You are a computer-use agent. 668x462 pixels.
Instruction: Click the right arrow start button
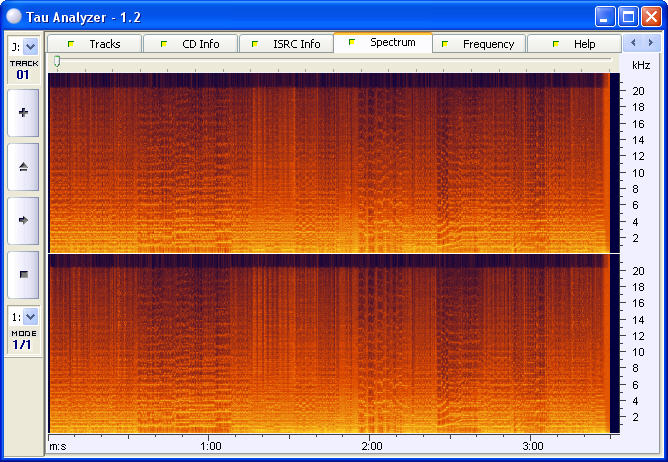[x=23, y=219]
